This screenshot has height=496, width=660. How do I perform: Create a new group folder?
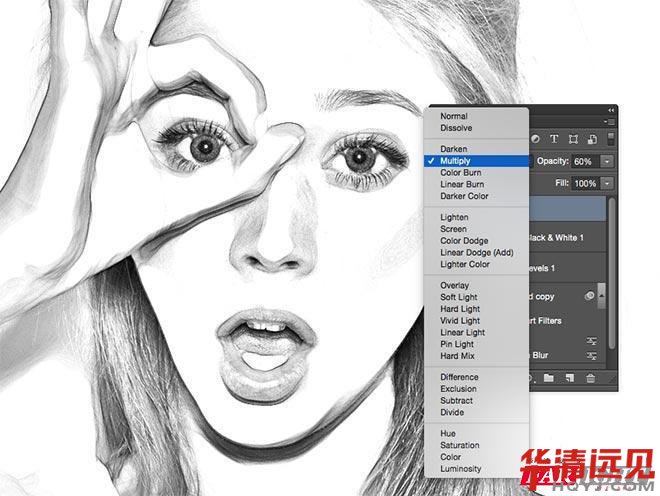[x=550, y=378]
